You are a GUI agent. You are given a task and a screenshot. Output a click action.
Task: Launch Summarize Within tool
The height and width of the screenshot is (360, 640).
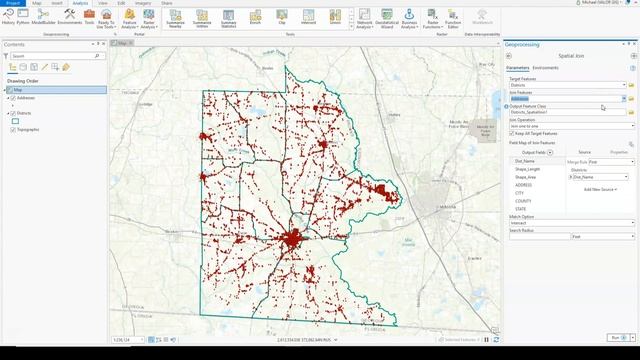pyautogui.click(x=202, y=19)
